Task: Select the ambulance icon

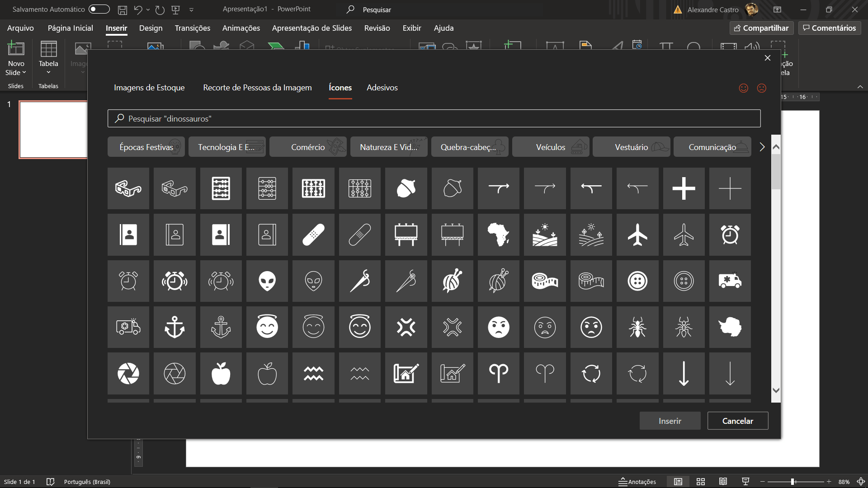Action: point(730,281)
